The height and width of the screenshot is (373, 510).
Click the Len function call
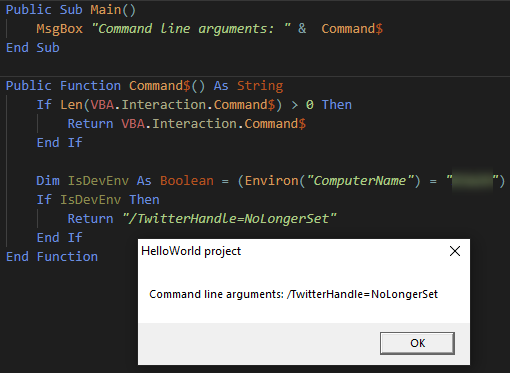(x=71, y=105)
